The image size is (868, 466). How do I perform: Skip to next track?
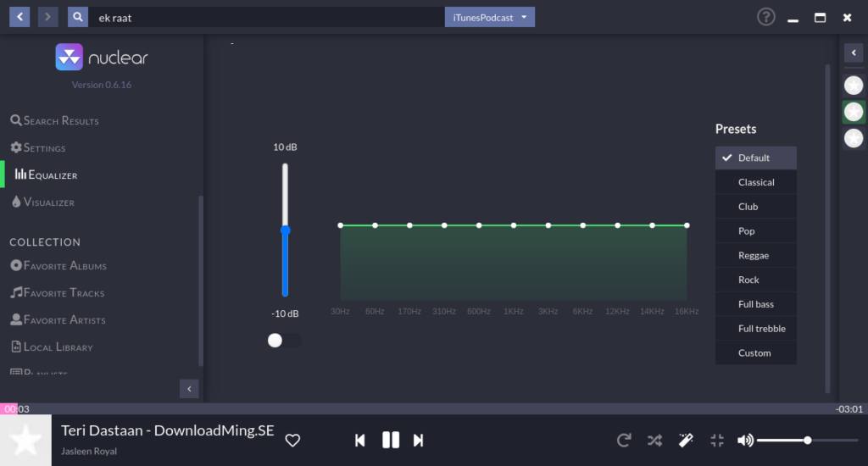[419, 441]
